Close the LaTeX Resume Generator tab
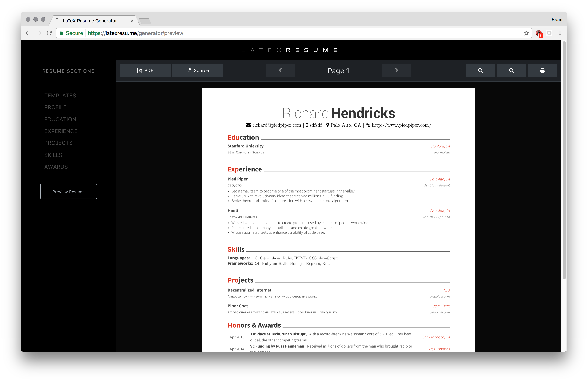 click(132, 21)
